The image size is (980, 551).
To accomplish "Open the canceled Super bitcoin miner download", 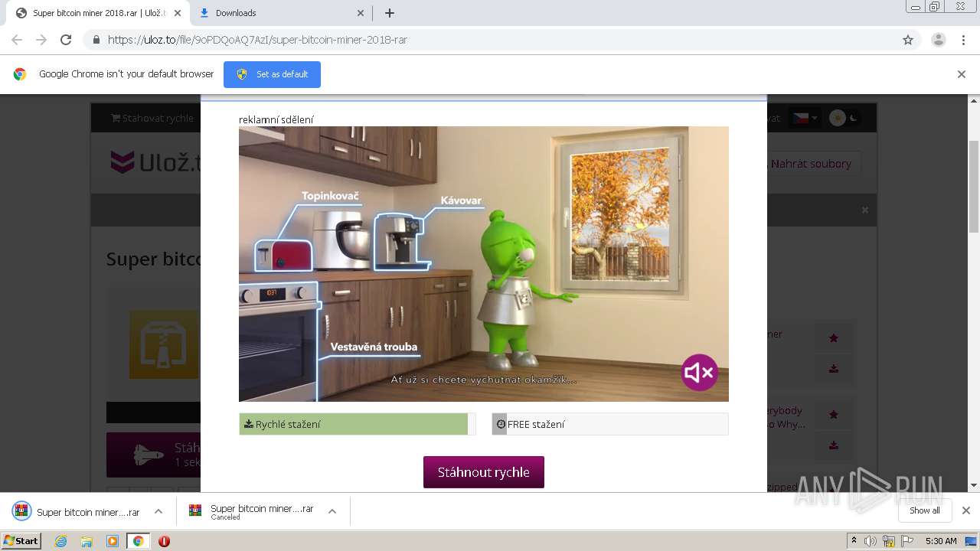I will pyautogui.click(x=253, y=512).
